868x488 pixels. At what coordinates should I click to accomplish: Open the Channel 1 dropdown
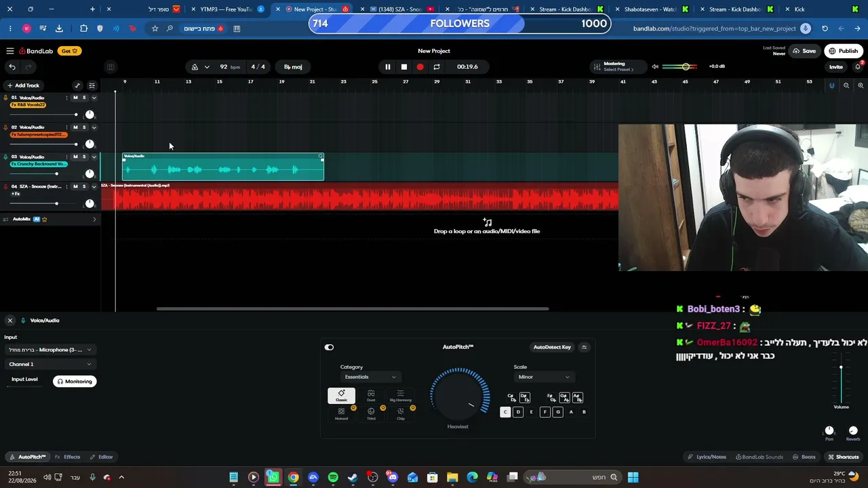50,364
